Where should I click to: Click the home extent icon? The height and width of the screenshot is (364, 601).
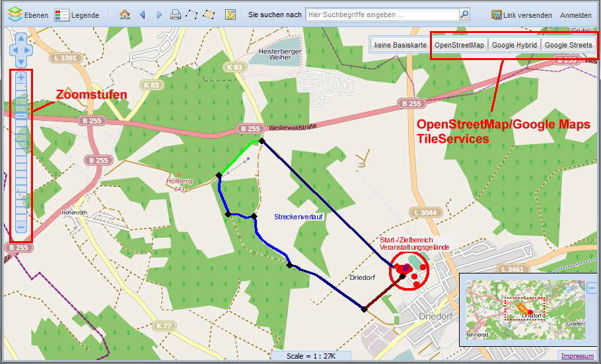pos(125,15)
